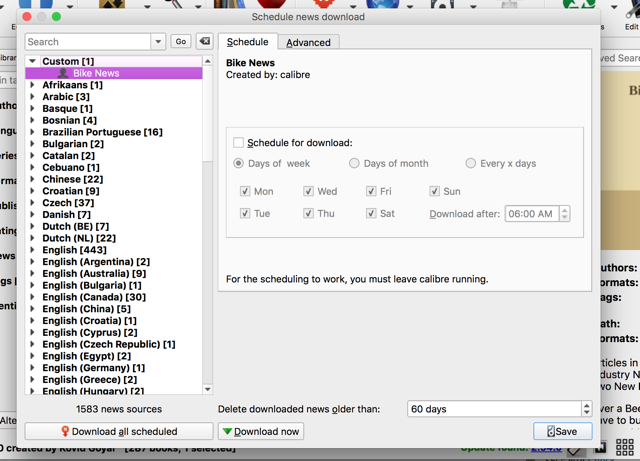This screenshot has width=640, height=461.
Task: Select the English (Egypt) [2] tree row
Action: 113,356
